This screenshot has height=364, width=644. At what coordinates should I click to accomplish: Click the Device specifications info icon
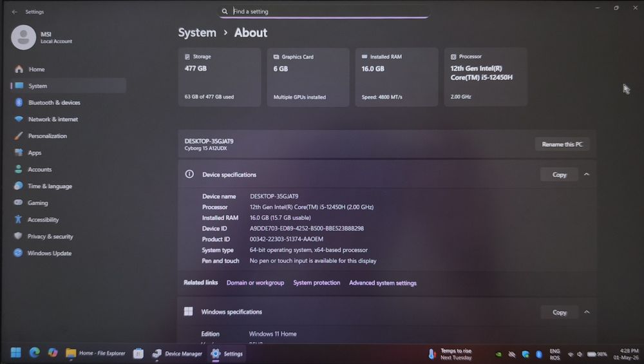(189, 174)
